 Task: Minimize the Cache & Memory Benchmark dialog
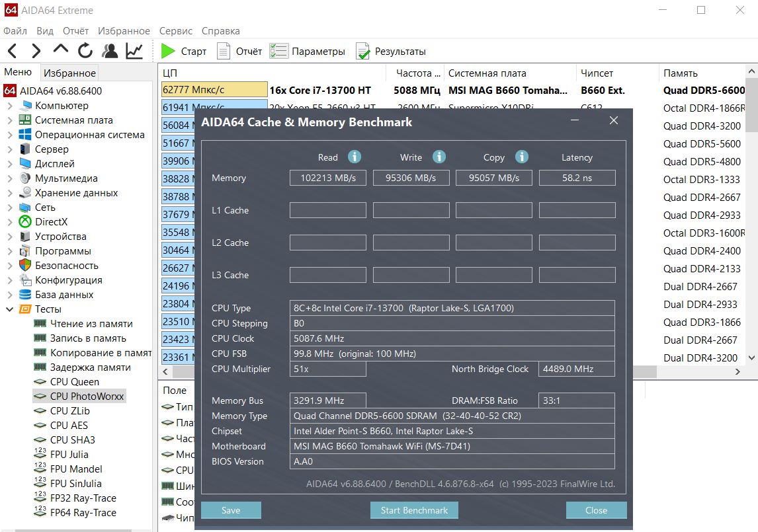click(x=575, y=120)
